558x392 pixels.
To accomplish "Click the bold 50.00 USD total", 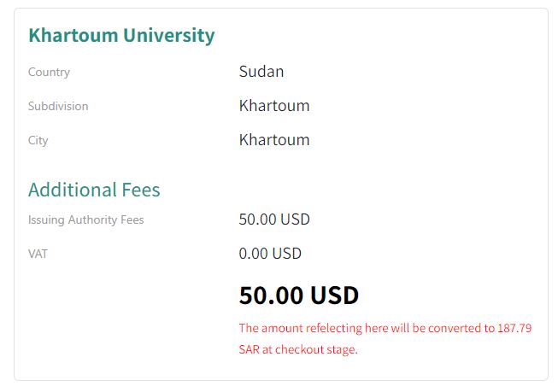I will pyautogui.click(x=299, y=295).
